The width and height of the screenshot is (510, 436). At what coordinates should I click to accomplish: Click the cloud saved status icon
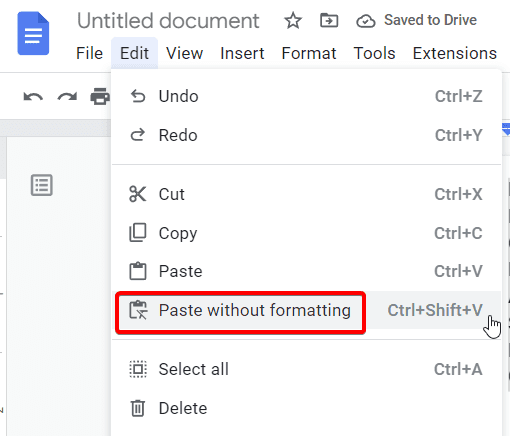(366, 21)
